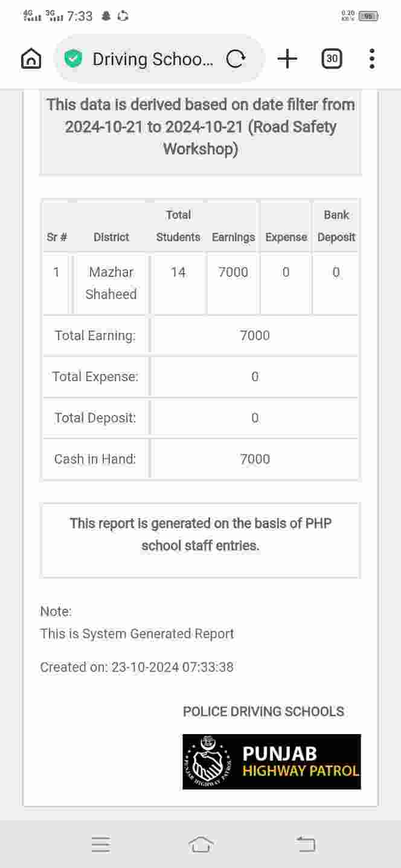The image size is (401, 868).
Task: Click the Total Earning row label
Action: (95, 335)
